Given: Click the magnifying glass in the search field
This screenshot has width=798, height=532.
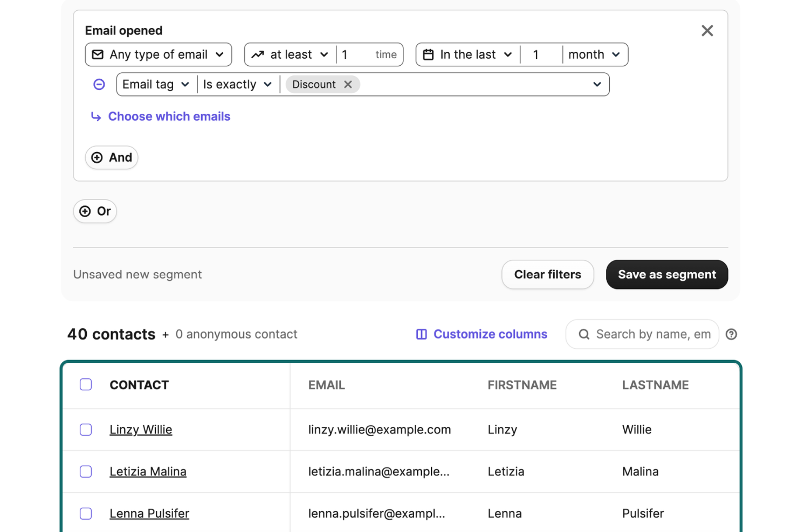Looking at the screenshot, I should (x=584, y=334).
